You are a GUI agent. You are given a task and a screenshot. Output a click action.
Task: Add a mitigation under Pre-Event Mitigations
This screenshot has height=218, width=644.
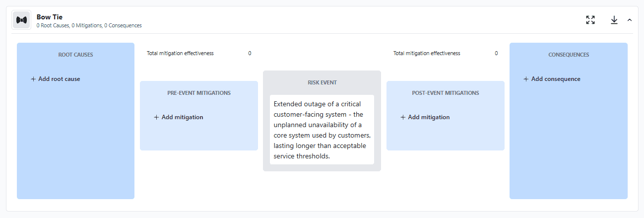[179, 117]
